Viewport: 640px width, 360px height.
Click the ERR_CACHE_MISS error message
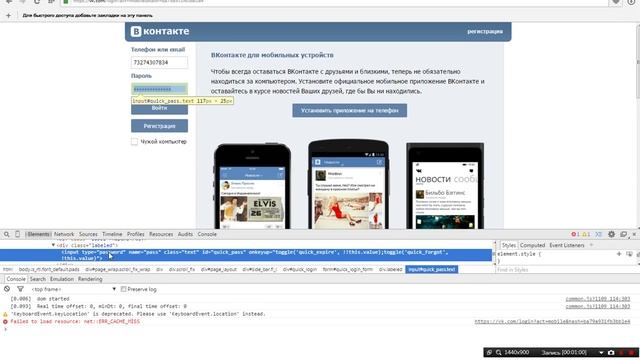(x=75, y=322)
